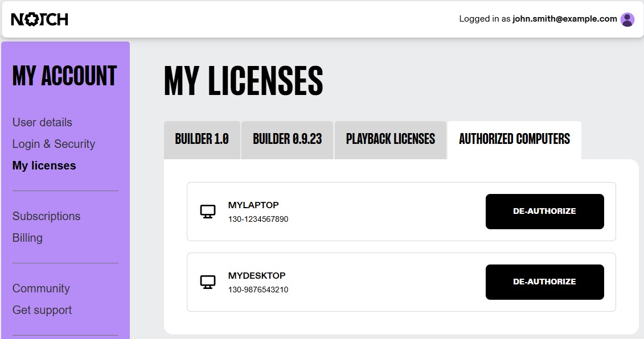
Task: Switch to the Builder 1.0 tab
Action: [202, 138]
